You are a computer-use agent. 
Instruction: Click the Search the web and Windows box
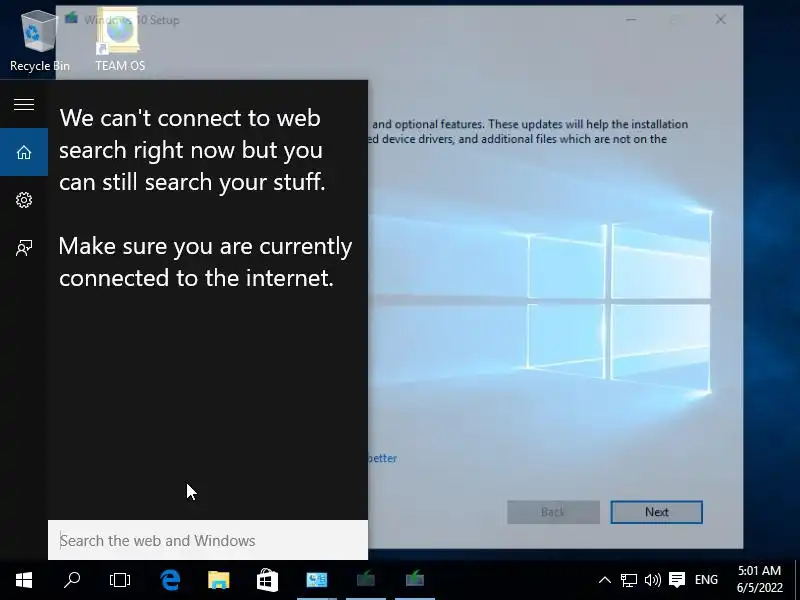208,540
